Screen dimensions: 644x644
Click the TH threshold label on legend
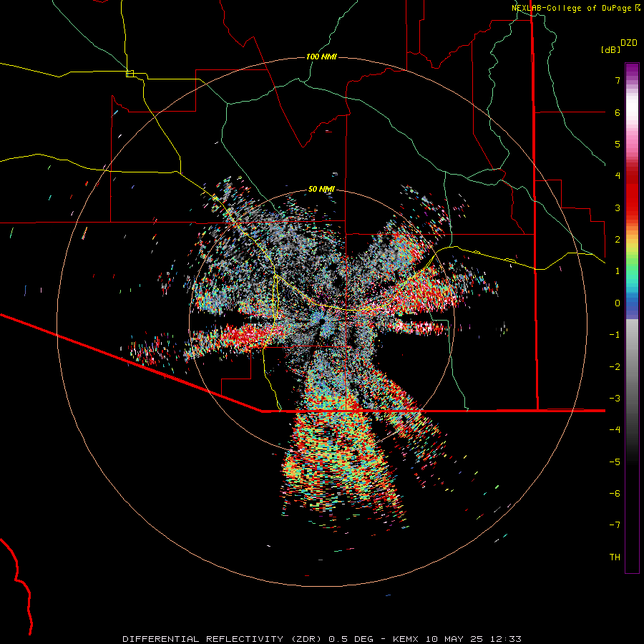pyautogui.click(x=615, y=557)
